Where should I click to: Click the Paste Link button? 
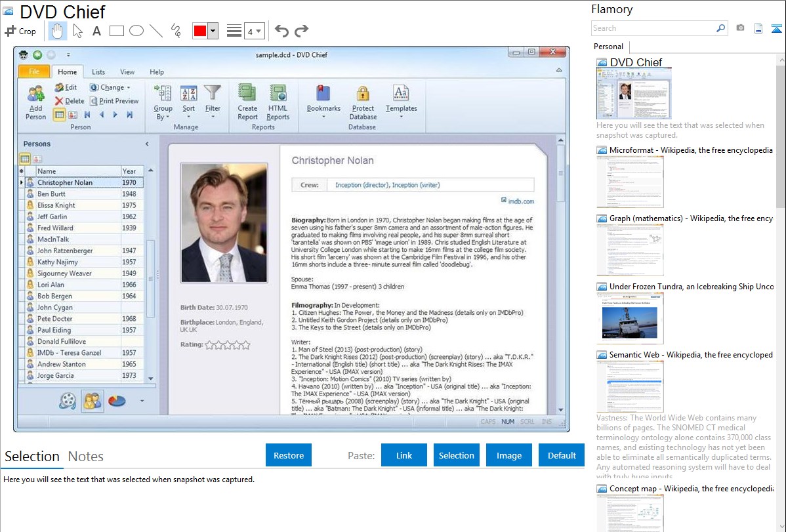pos(404,455)
